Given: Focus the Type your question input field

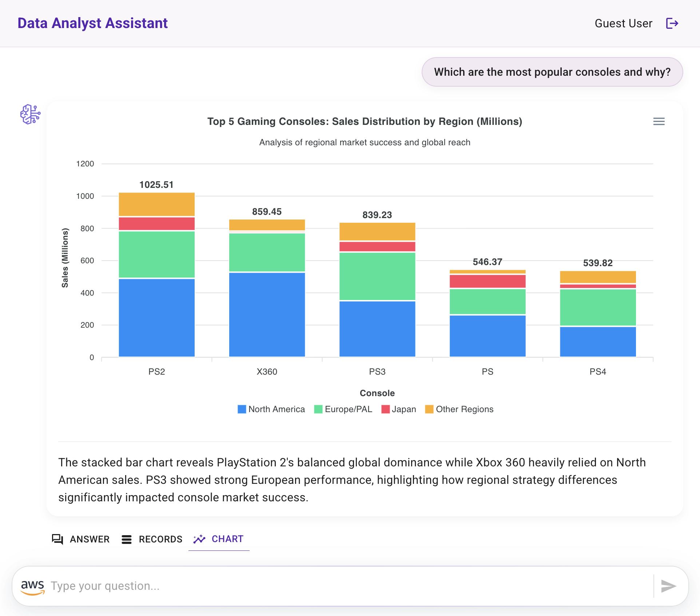Looking at the screenshot, I should [349, 586].
